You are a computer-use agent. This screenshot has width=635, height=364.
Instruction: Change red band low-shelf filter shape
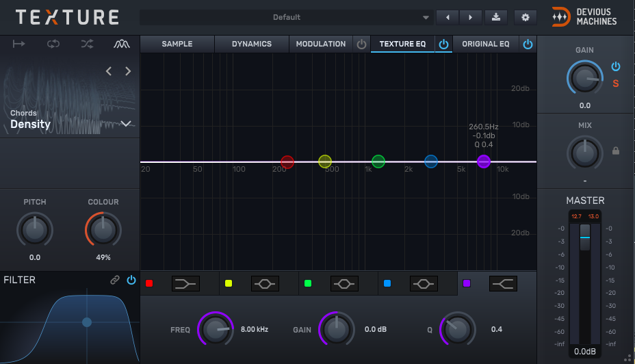[x=185, y=283]
